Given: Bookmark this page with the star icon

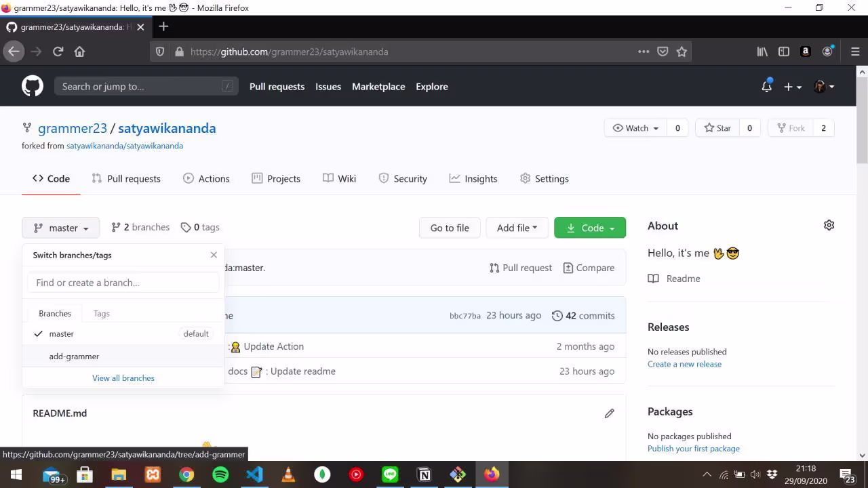Looking at the screenshot, I should [682, 52].
